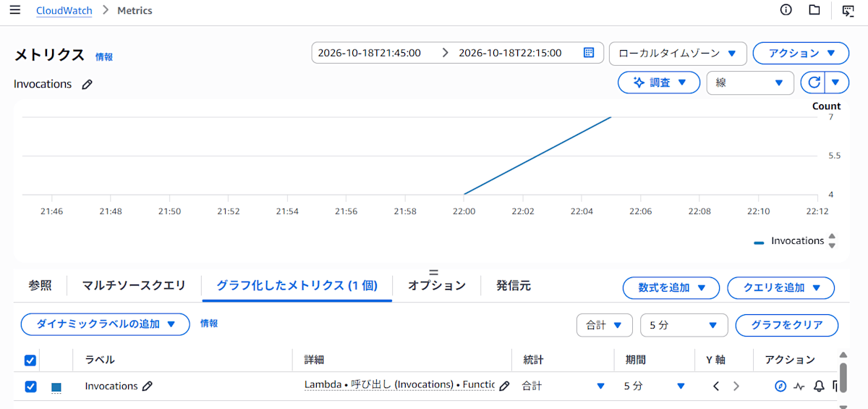Click the CloudWatch breadcrumb link
868x409 pixels.
64,11
